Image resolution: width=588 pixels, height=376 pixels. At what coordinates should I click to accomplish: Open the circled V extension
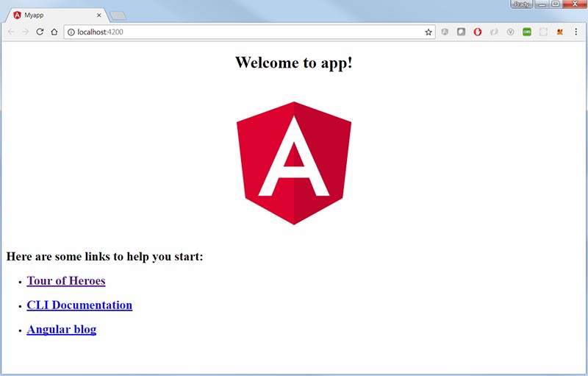tap(510, 32)
